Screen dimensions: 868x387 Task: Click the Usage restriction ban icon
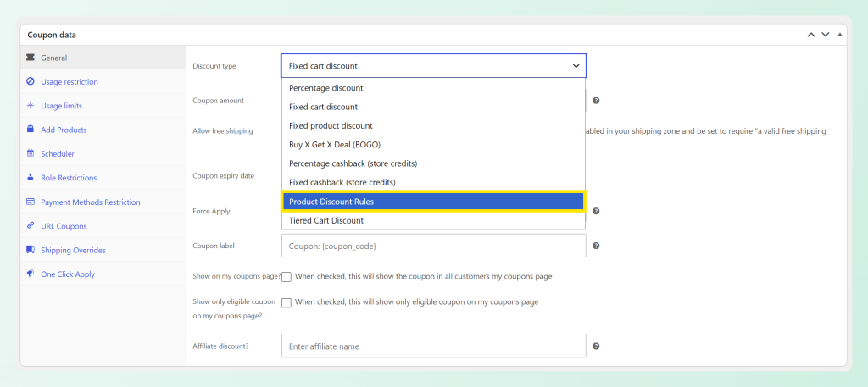[x=31, y=82]
